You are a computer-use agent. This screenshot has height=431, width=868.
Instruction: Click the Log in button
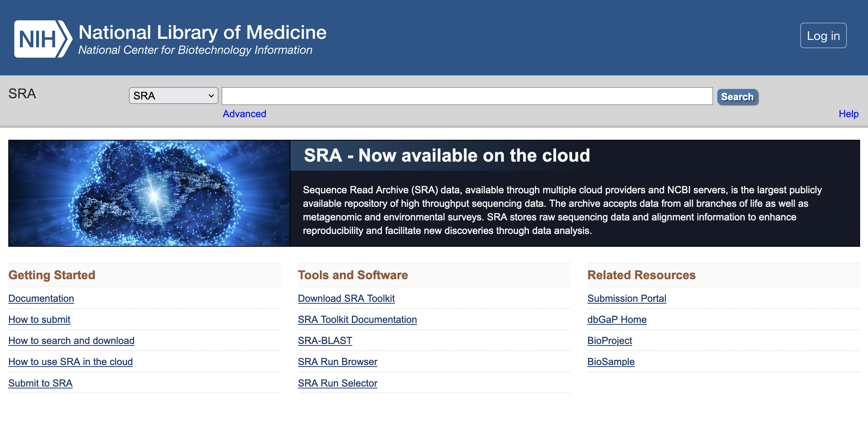point(823,36)
